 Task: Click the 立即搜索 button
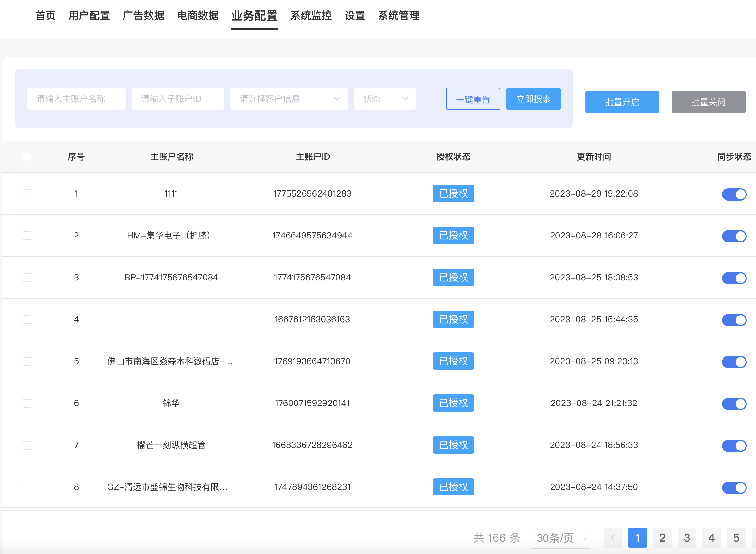(533, 99)
